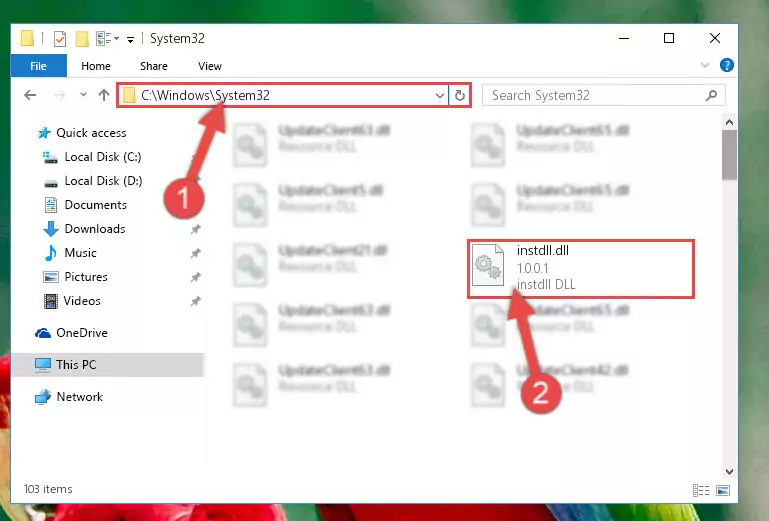
Task: Open Help with the blue question icon
Action: (x=726, y=65)
